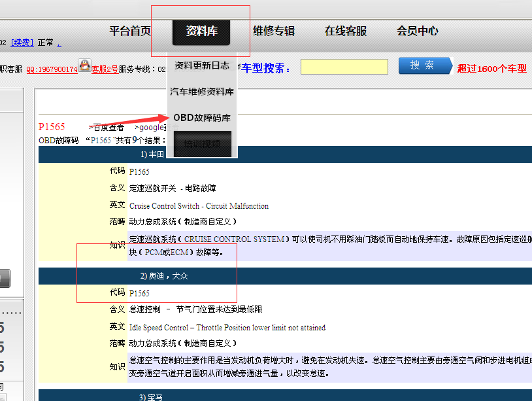Click the 续费 renewal link
532x401 pixels.
pos(22,43)
